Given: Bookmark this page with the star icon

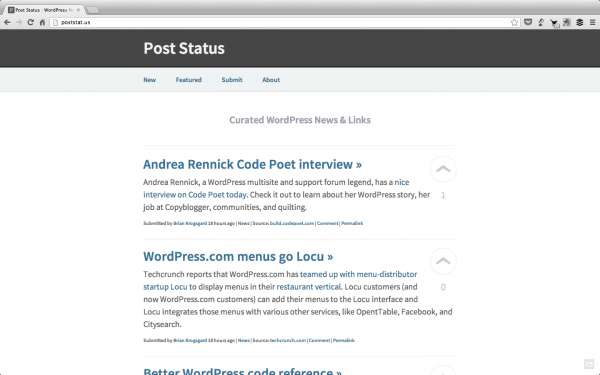Looking at the screenshot, I should 514,23.
